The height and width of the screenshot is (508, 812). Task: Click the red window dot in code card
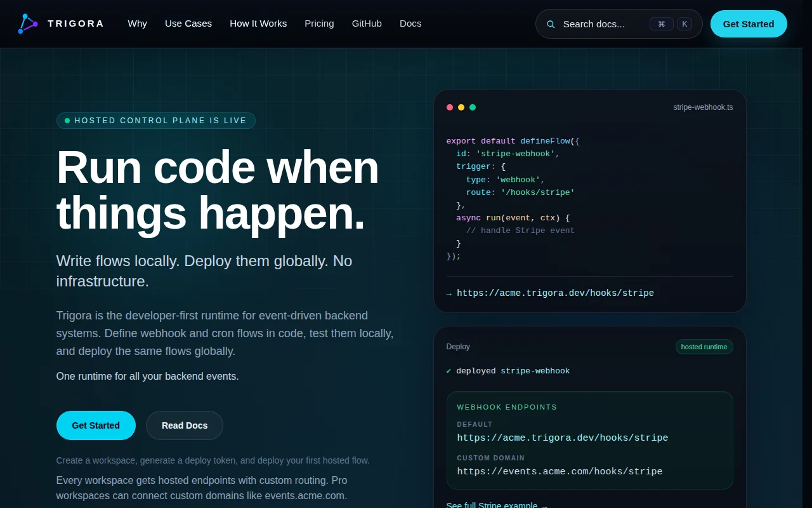coord(450,107)
